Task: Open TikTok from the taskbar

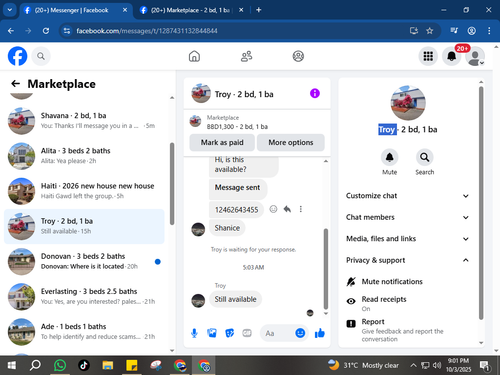Action: click(84, 365)
